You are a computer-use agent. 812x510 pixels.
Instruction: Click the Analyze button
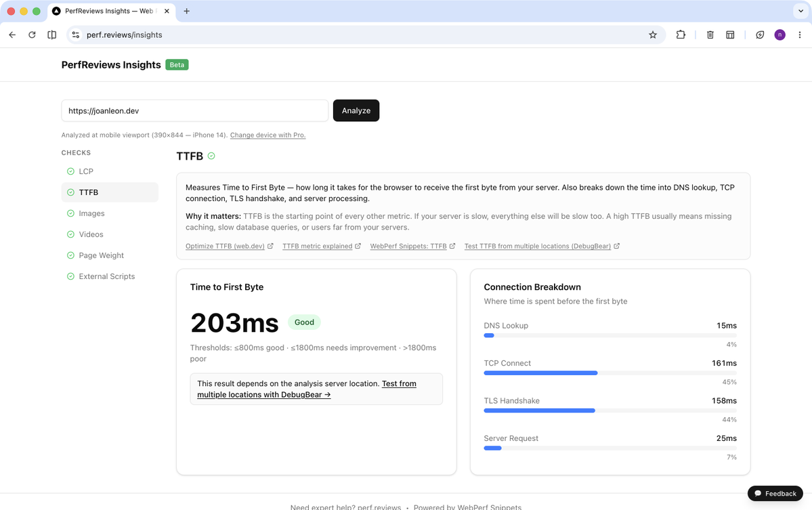pyautogui.click(x=356, y=110)
